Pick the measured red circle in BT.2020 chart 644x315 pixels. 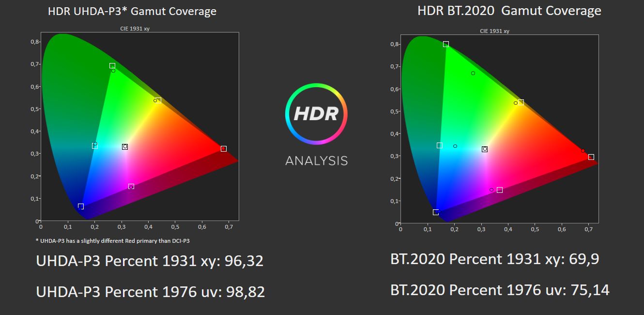pyautogui.click(x=583, y=151)
